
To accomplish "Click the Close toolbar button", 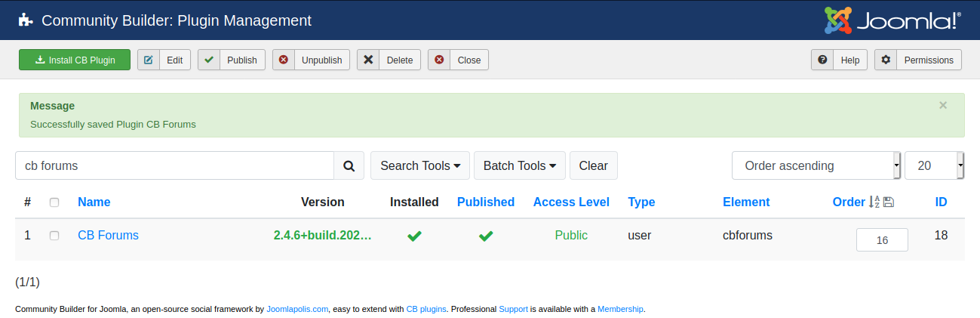I will 458,60.
